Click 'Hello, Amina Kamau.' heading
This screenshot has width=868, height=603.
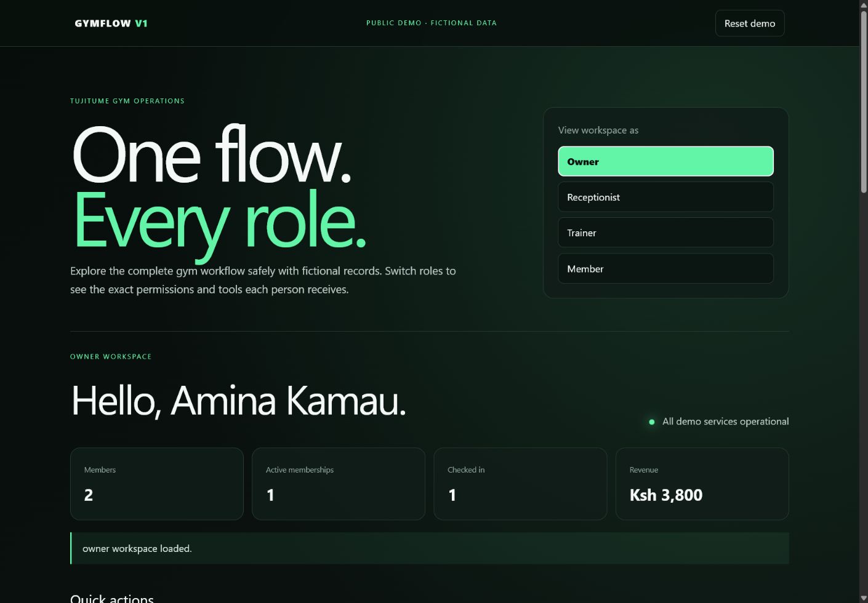point(239,401)
